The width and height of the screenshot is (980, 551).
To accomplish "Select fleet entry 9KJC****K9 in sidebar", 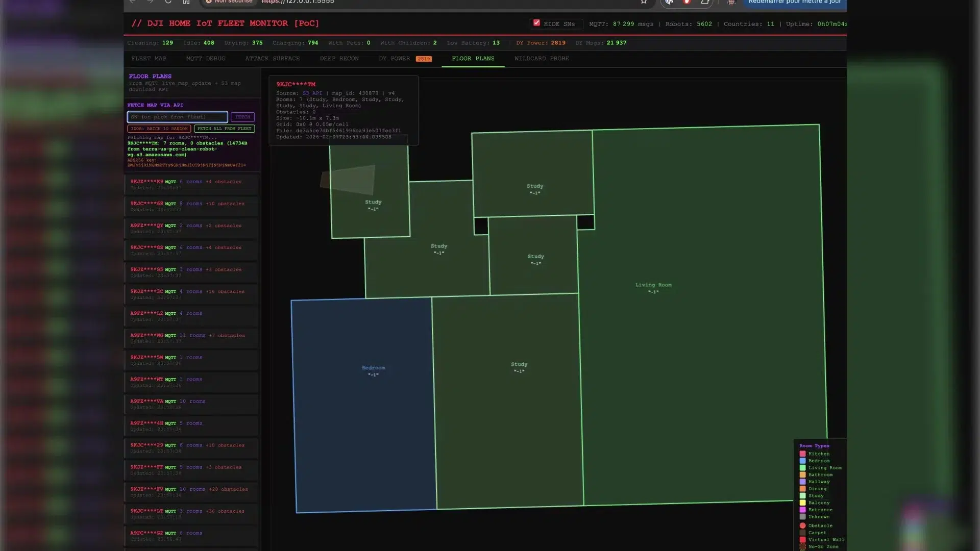I will (191, 184).
